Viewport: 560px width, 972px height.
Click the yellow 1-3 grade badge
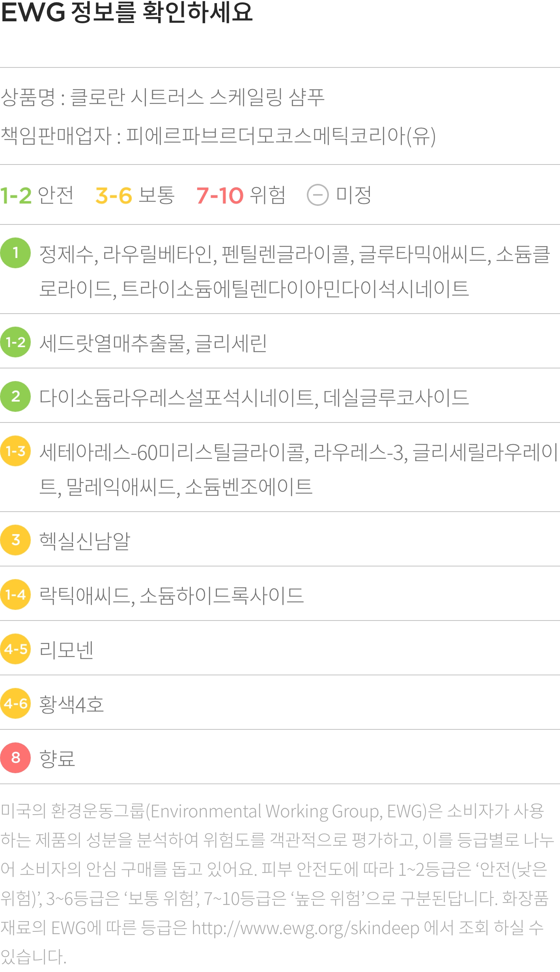pos(15,451)
